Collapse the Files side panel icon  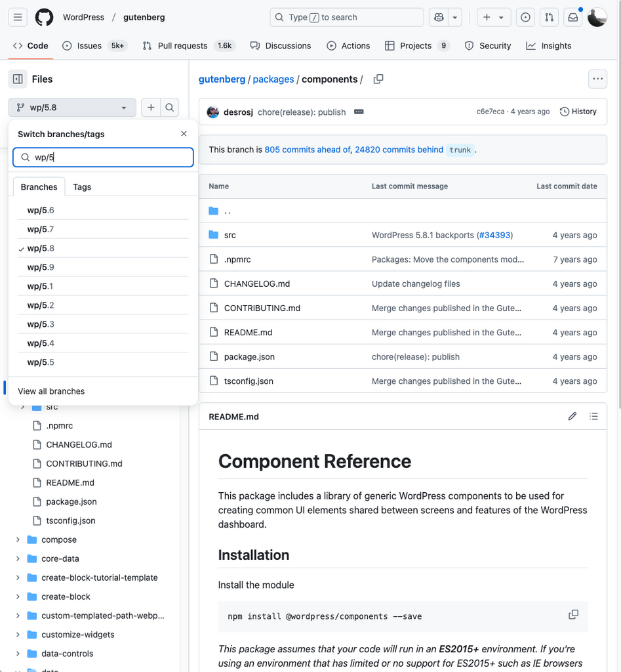point(18,79)
